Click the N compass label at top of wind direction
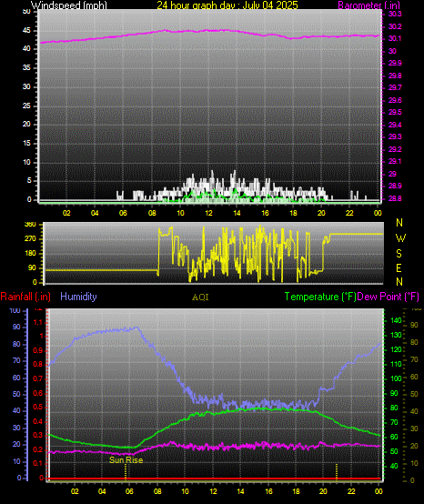This screenshot has height=504, width=424. click(399, 222)
